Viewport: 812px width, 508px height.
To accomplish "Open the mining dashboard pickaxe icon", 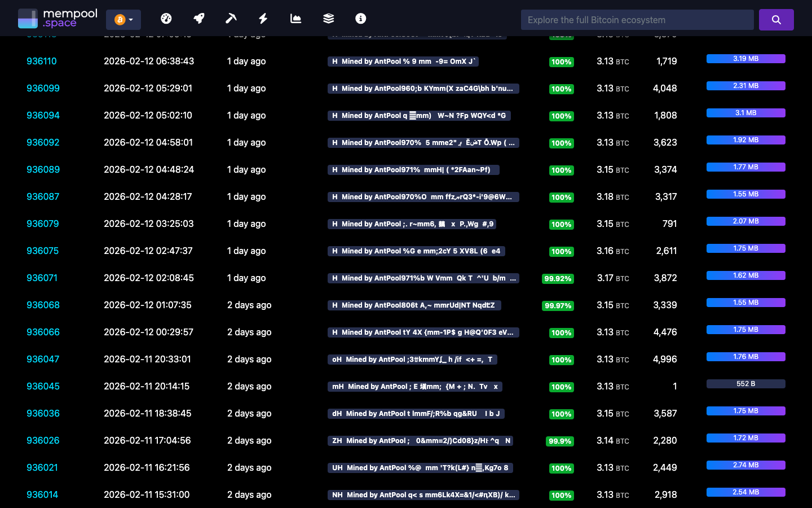I will 231,18.
